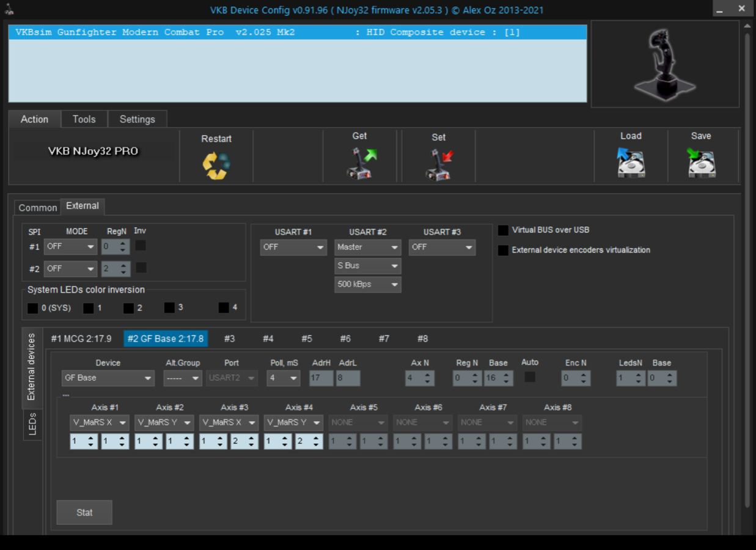The height and width of the screenshot is (550, 756).
Task: Expand the 500 kBps baud rate dropdown
Action: click(x=367, y=284)
